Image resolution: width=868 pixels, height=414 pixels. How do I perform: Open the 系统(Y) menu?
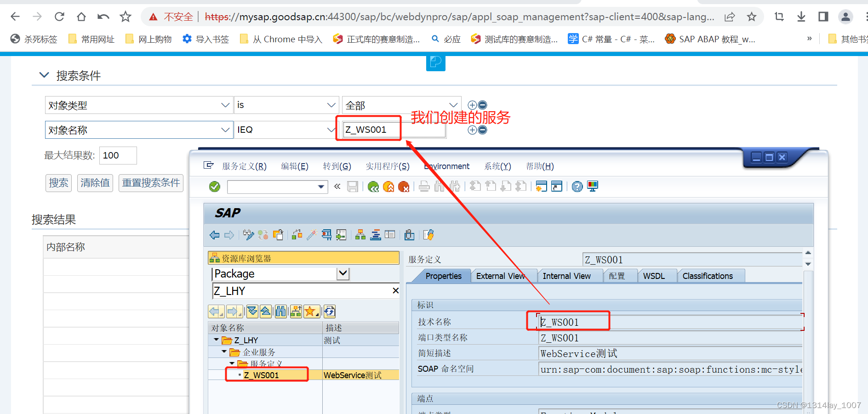point(497,166)
